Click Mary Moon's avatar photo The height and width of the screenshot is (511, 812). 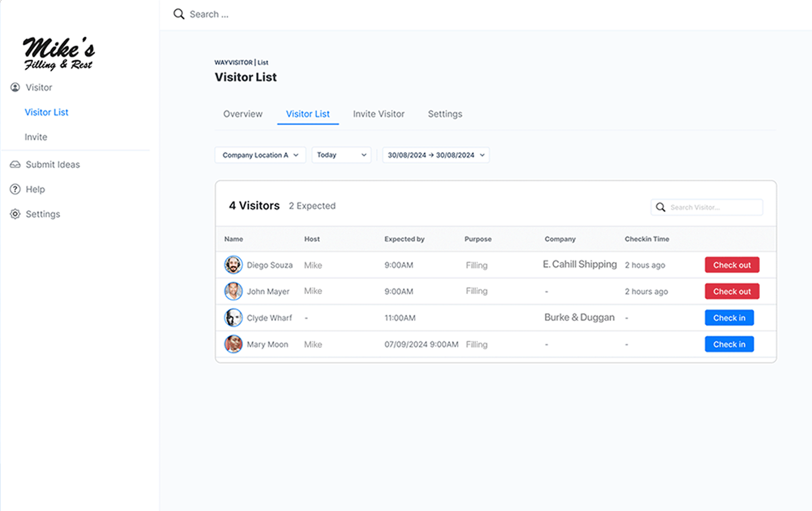[233, 344]
